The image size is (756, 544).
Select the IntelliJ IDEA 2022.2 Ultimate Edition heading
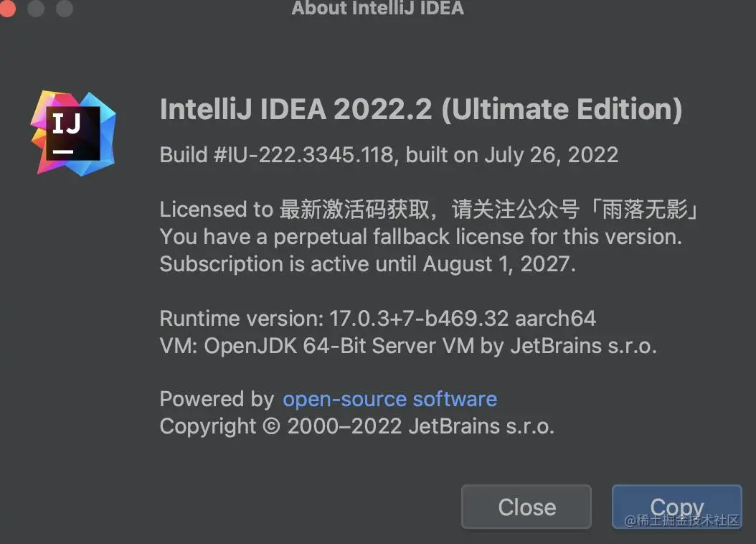click(x=421, y=109)
